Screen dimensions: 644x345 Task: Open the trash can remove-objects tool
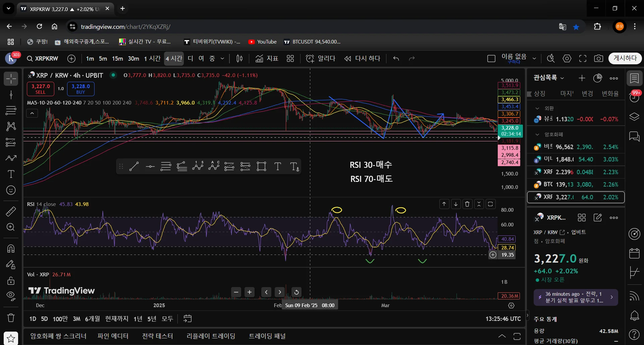pos(11,318)
